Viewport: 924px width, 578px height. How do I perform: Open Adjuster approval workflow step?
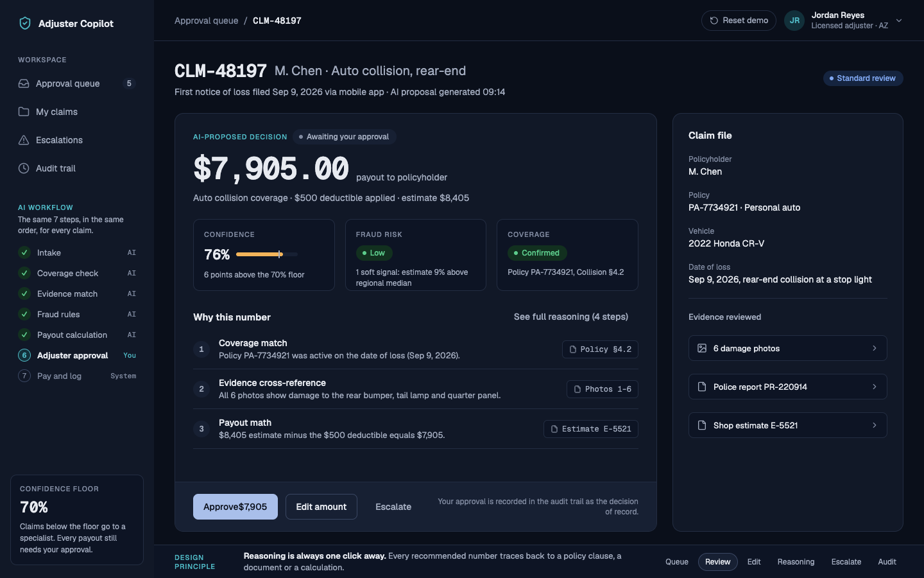[x=77, y=355]
